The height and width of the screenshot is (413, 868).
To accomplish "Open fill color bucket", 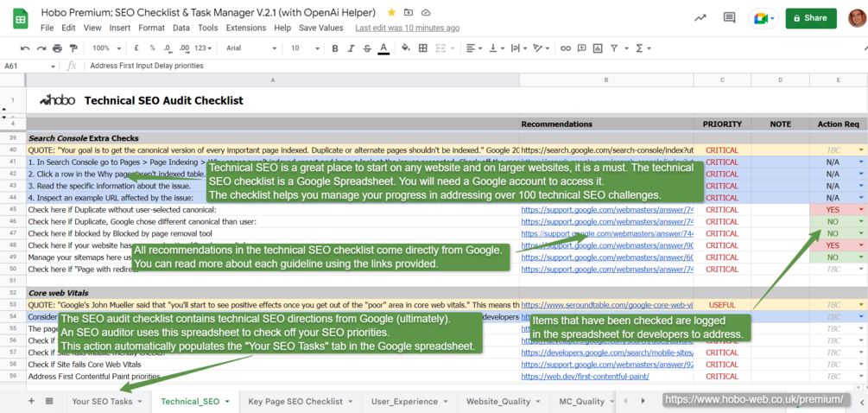I will pyautogui.click(x=406, y=48).
